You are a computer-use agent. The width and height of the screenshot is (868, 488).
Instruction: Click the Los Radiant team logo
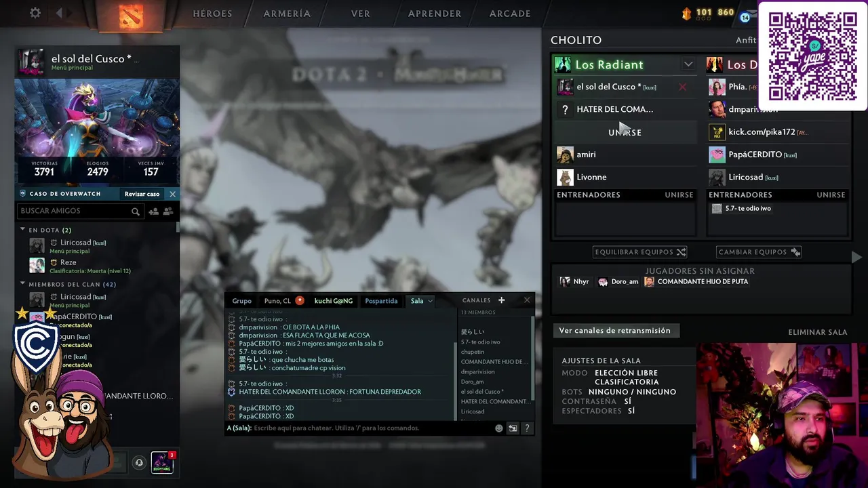tap(562, 64)
